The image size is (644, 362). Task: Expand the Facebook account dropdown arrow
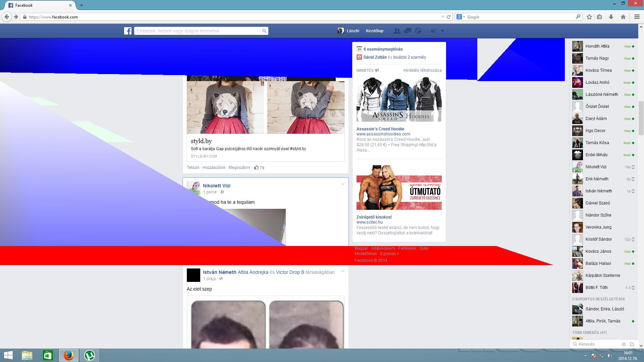click(x=442, y=31)
